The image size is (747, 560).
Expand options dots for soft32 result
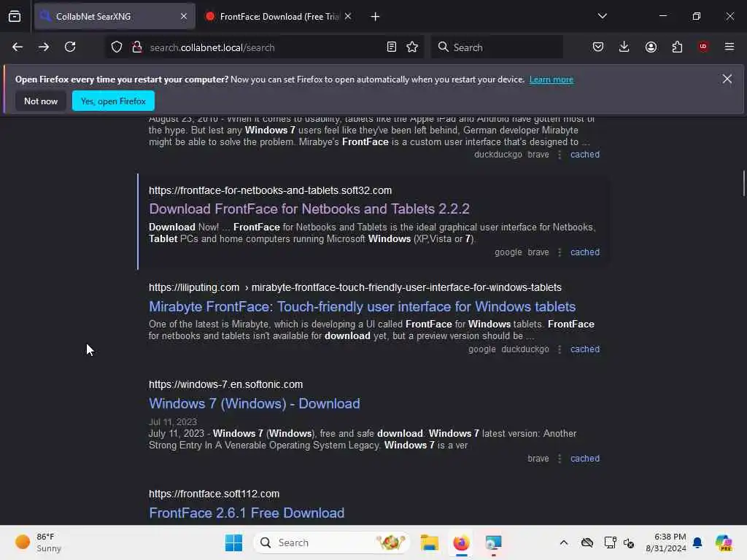point(560,252)
